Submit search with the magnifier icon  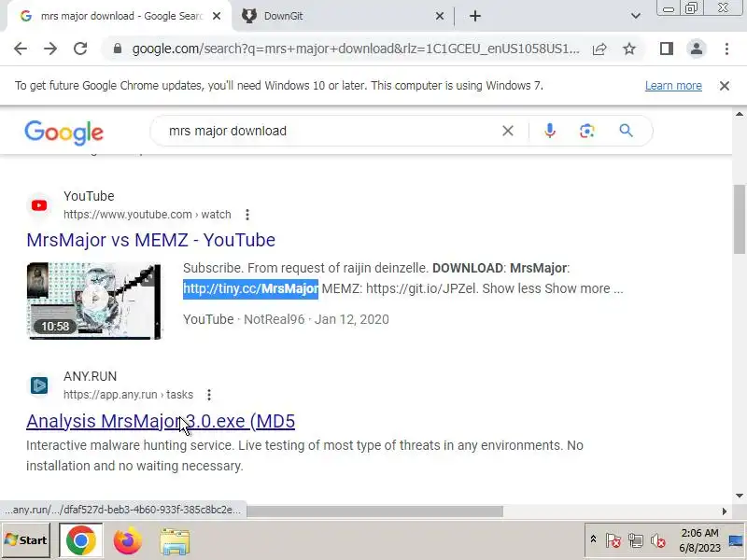click(626, 131)
